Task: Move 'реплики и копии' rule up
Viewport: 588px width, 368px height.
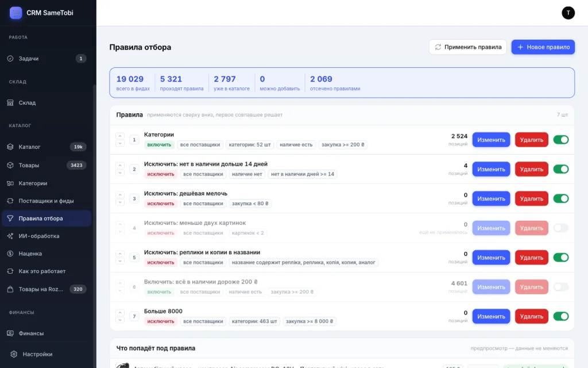Action: [x=120, y=254]
